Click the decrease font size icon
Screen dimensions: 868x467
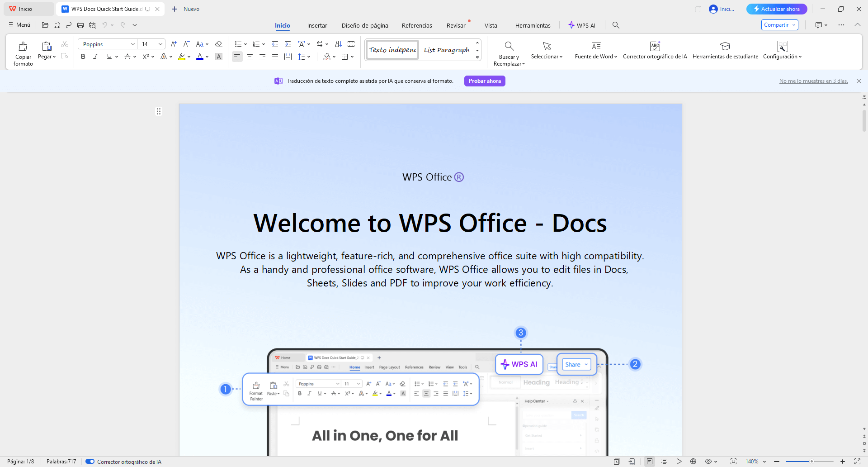[186, 44]
